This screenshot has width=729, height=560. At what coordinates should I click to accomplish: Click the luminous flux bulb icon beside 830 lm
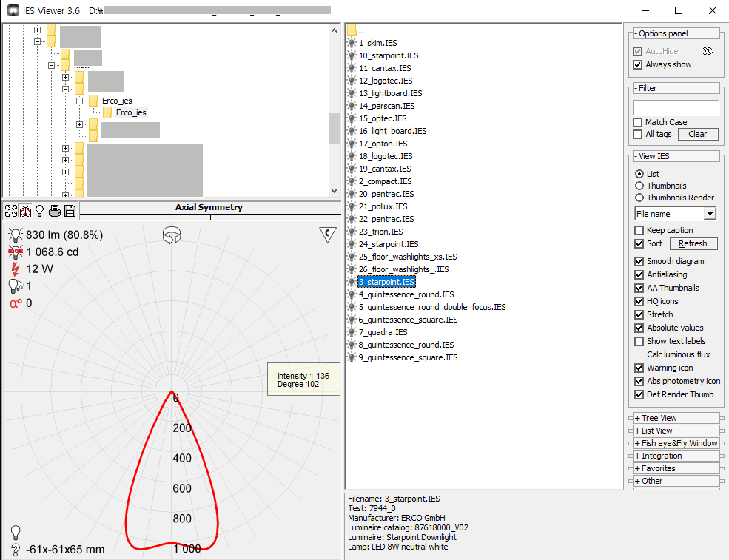[x=16, y=235]
